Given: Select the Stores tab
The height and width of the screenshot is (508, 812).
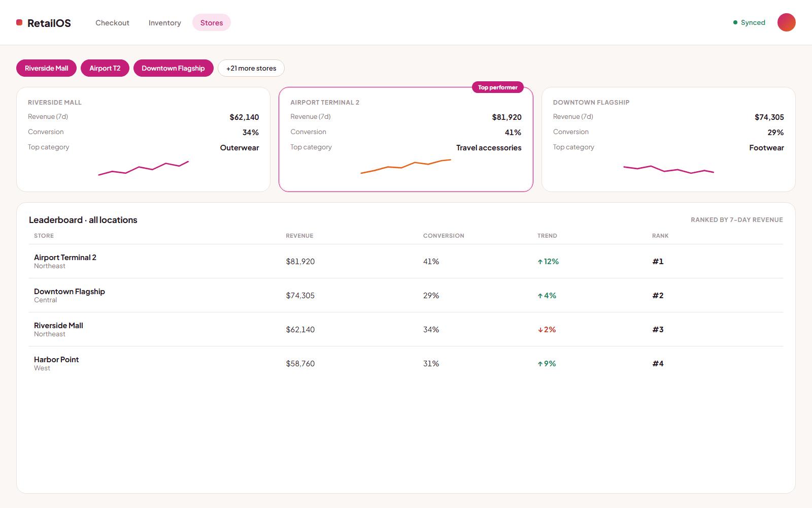Looking at the screenshot, I should click(x=212, y=23).
